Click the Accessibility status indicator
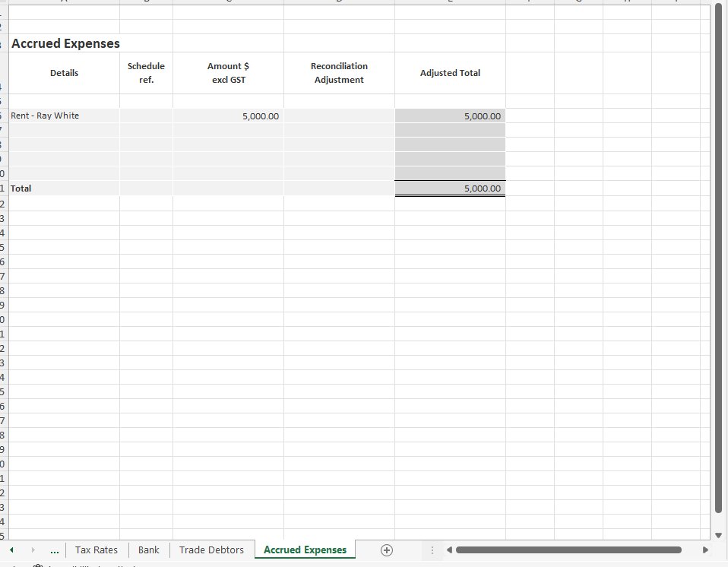The image size is (728, 567). coord(36,565)
